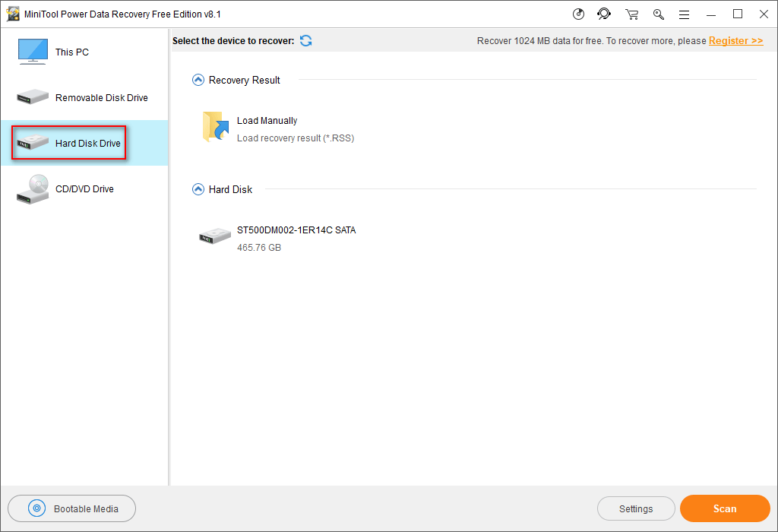Start the Scan
Image resolution: width=778 pixels, height=532 pixels.
pyautogui.click(x=725, y=508)
